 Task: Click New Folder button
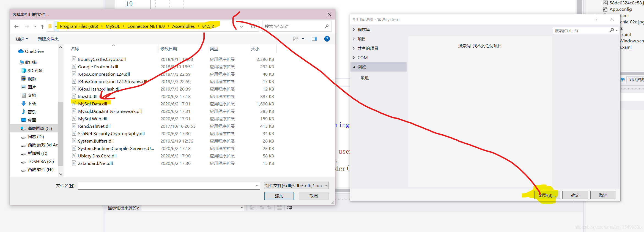tap(48, 39)
